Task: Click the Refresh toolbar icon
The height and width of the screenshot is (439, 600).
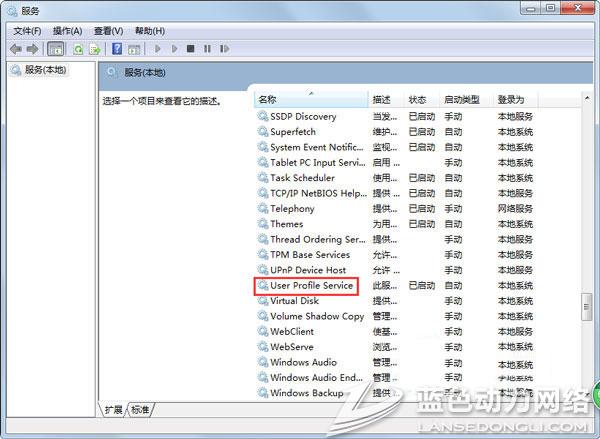Action: point(77,48)
